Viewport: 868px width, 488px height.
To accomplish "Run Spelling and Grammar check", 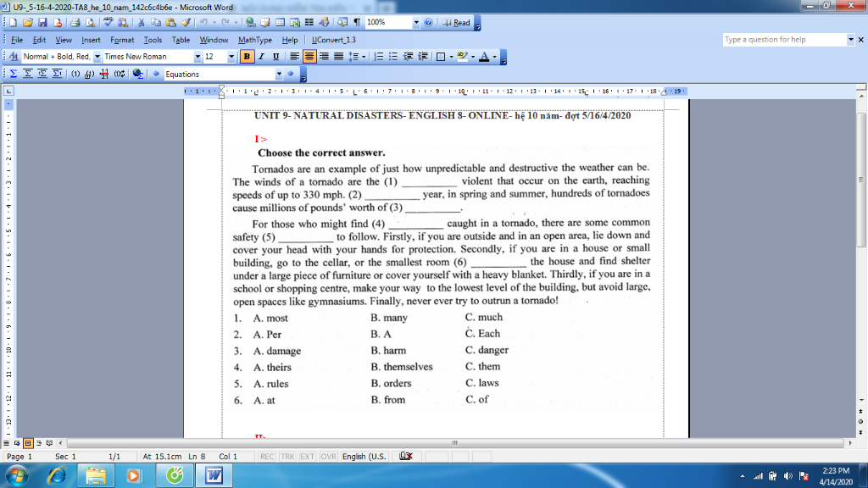I will 108,23.
